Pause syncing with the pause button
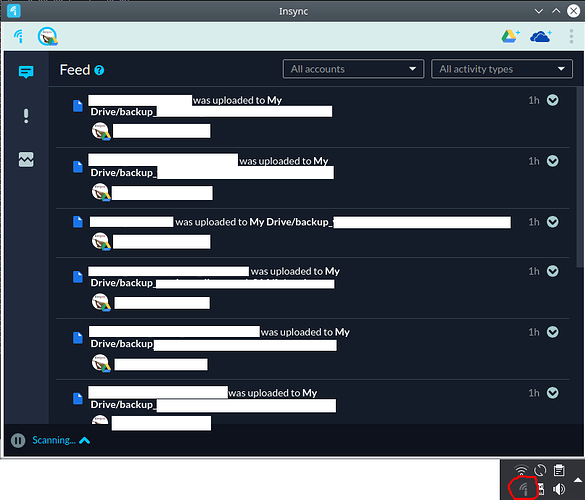Screen dimensions: 585x500 pos(18,440)
